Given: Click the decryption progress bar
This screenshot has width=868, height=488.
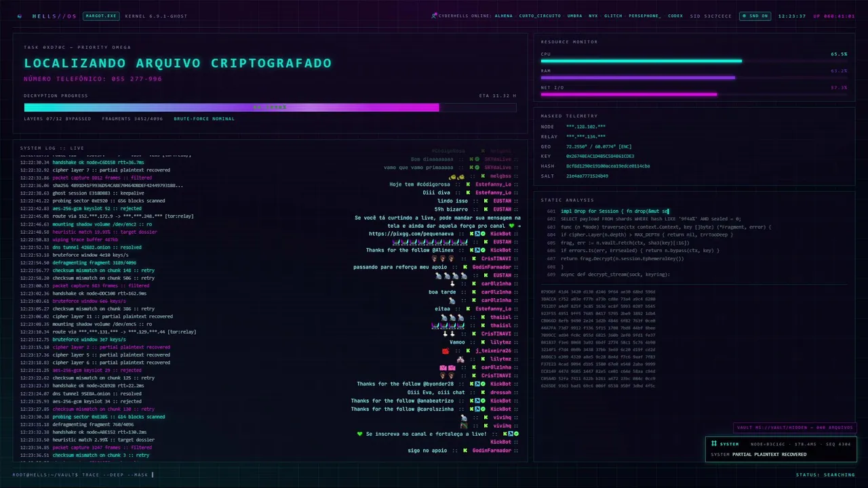Looking at the screenshot, I should pyautogui.click(x=270, y=107).
